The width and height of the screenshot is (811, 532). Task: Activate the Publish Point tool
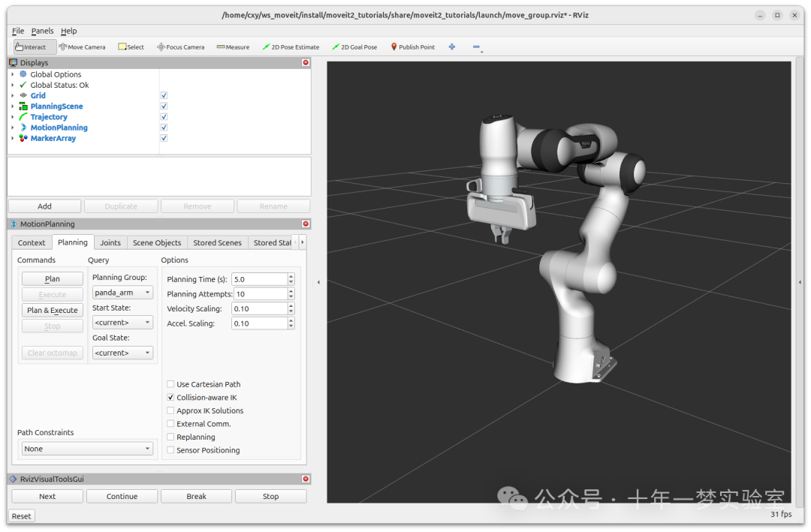coord(413,47)
